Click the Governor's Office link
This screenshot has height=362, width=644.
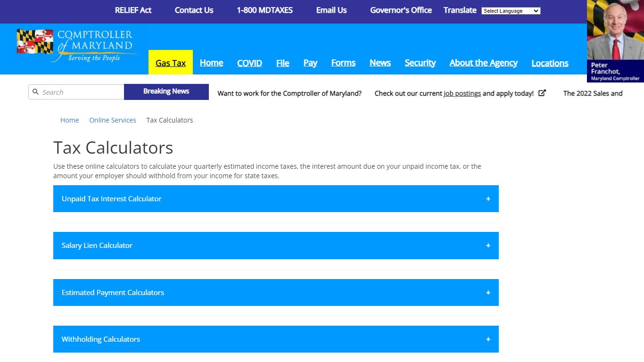tap(401, 10)
